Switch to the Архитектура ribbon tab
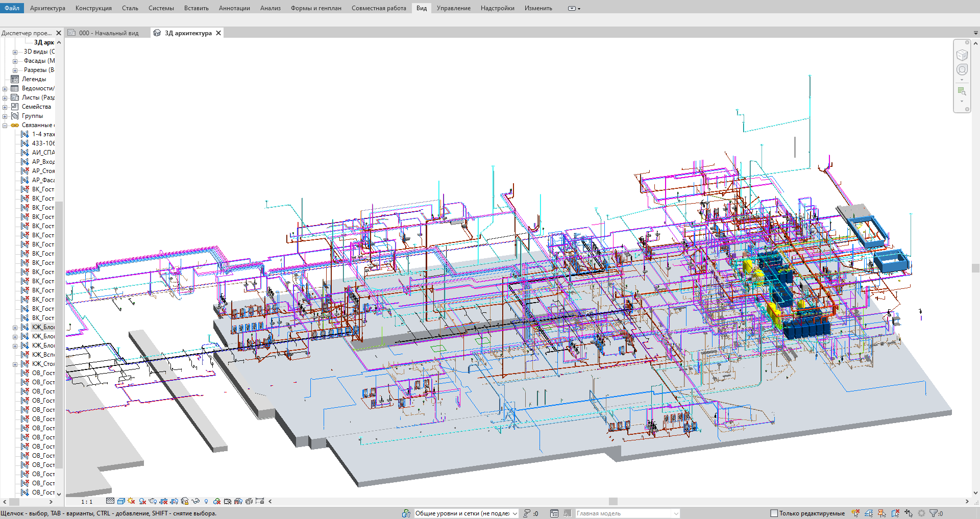This screenshot has width=980, height=519. (x=47, y=8)
